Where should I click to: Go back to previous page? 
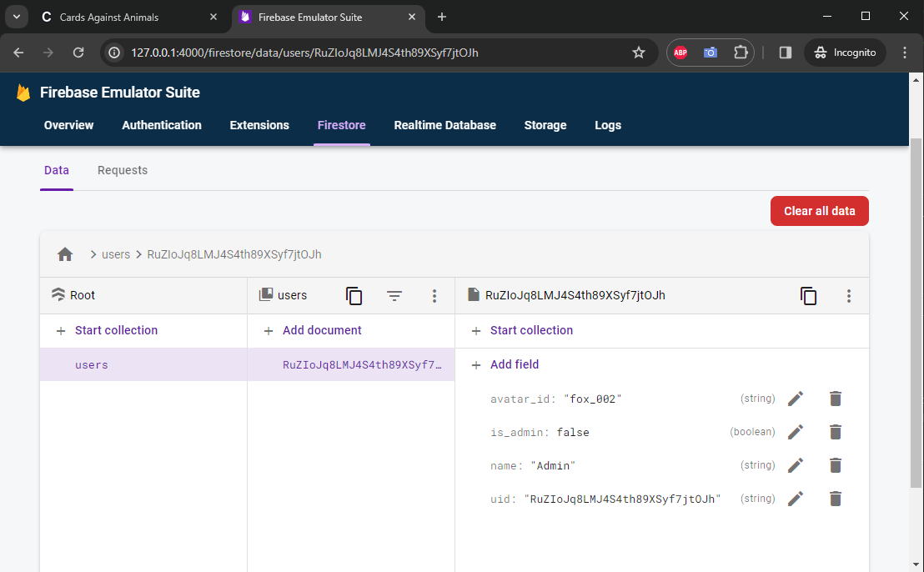click(x=19, y=53)
